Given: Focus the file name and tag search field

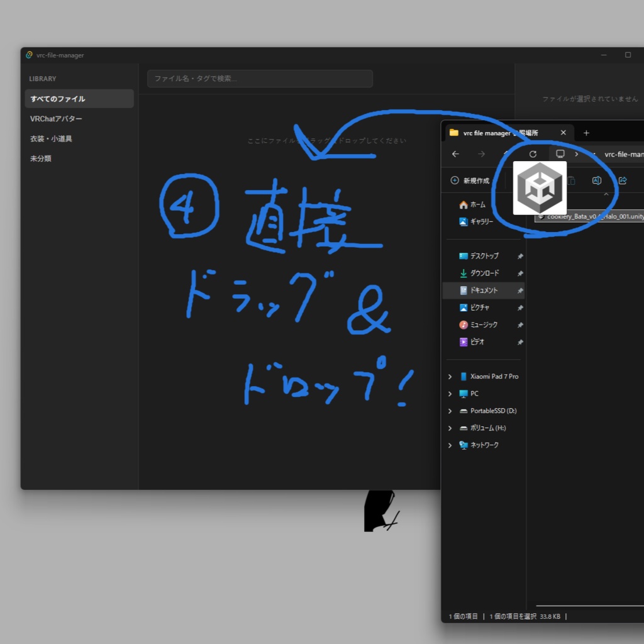Looking at the screenshot, I should click(260, 79).
